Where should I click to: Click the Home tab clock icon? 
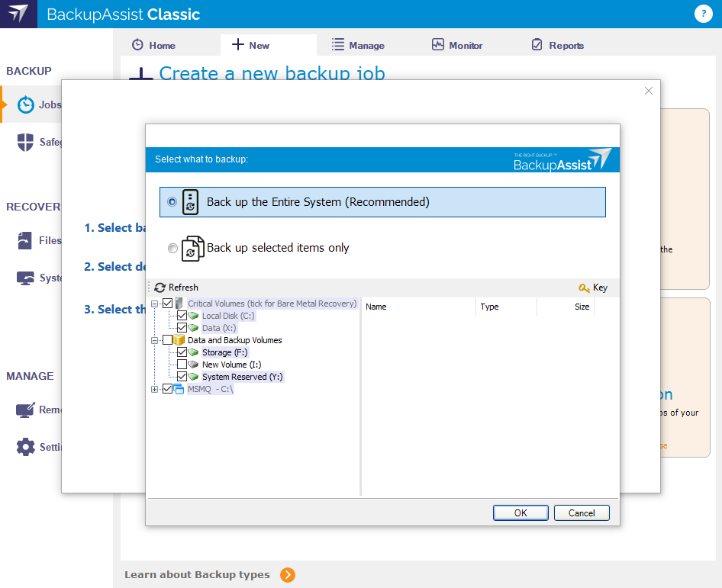(137, 45)
